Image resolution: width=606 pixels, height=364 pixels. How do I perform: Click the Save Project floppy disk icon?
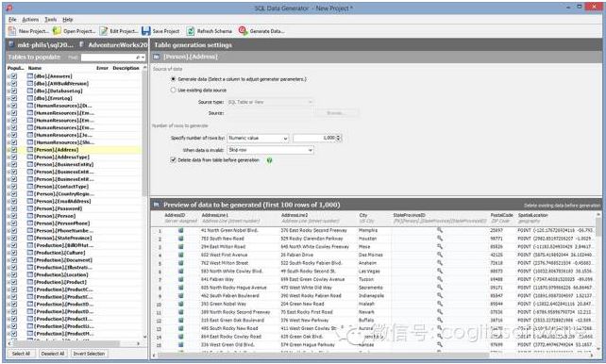(x=146, y=31)
